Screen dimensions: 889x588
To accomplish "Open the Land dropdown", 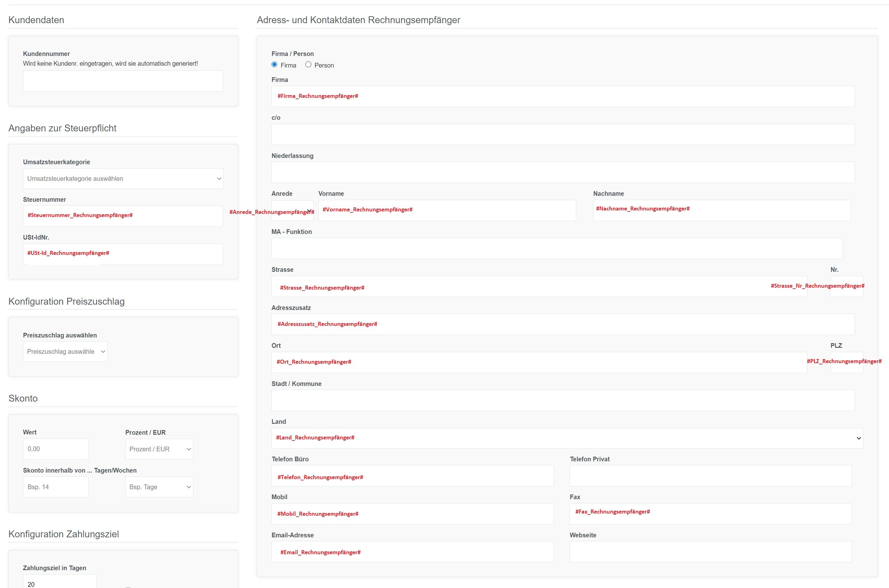I will pos(567,438).
